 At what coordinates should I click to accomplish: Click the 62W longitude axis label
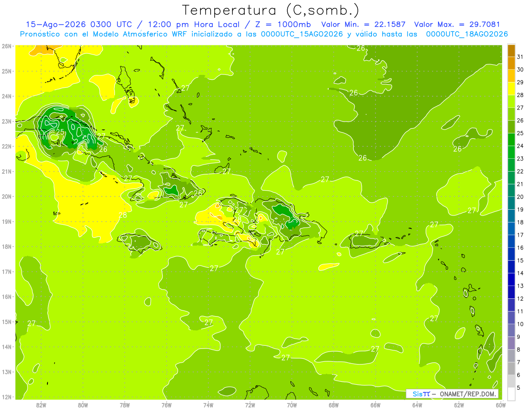point(459,405)
